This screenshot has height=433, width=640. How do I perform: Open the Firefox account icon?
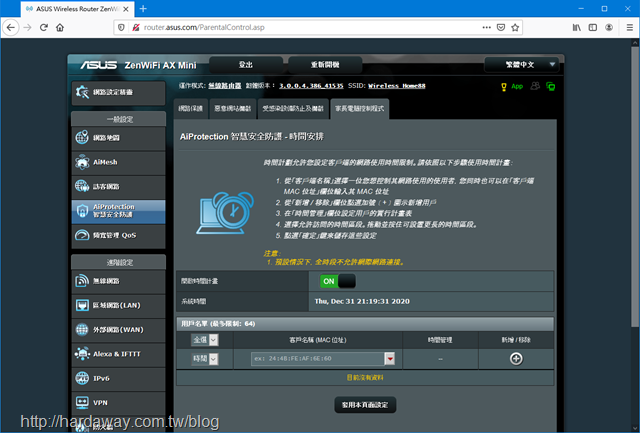pos(609,27)
